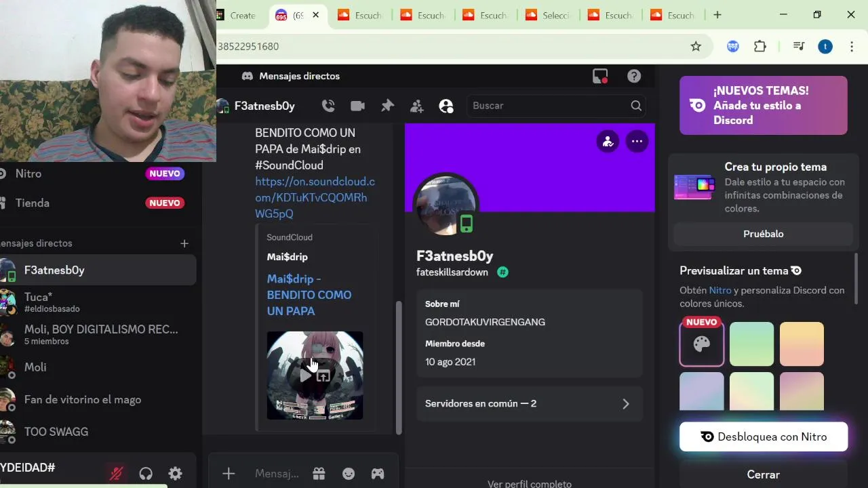Open pinned messages icon

387,106
